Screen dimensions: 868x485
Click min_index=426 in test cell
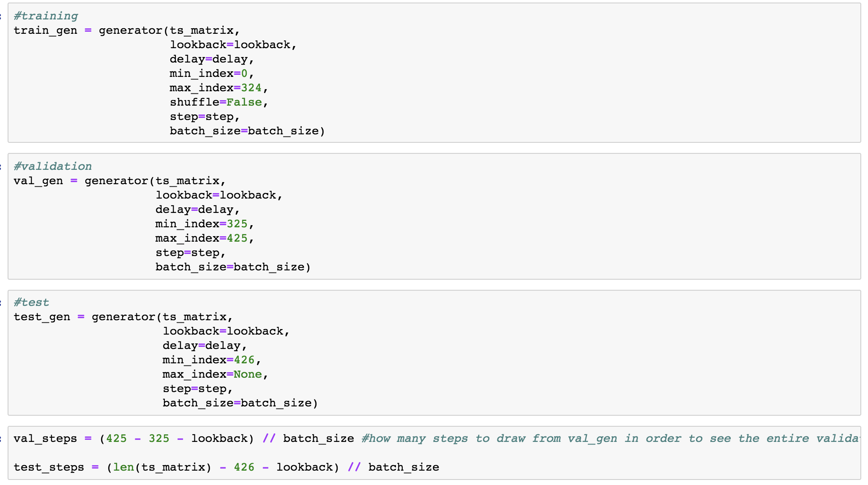point(209,360)
